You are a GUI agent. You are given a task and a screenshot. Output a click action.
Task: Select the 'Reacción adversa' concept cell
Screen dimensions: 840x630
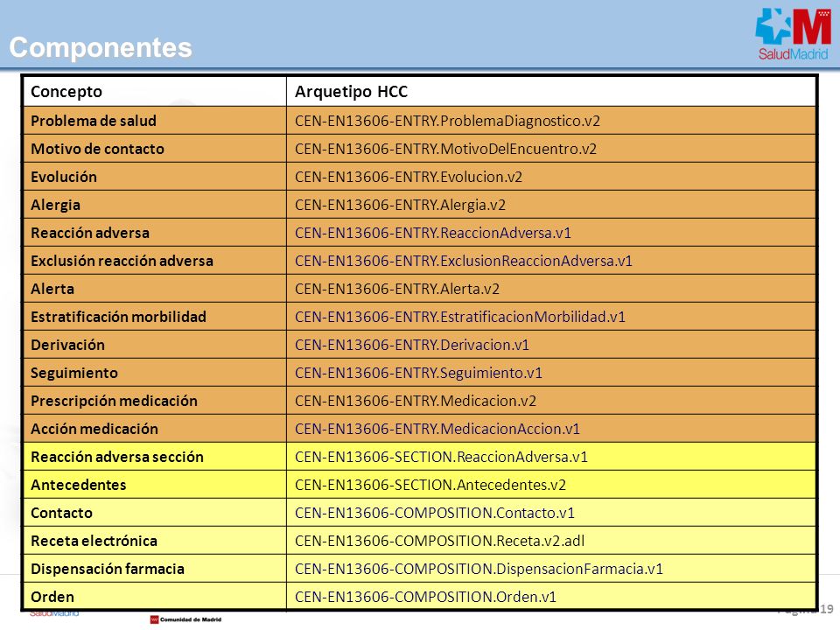[155, 233]
